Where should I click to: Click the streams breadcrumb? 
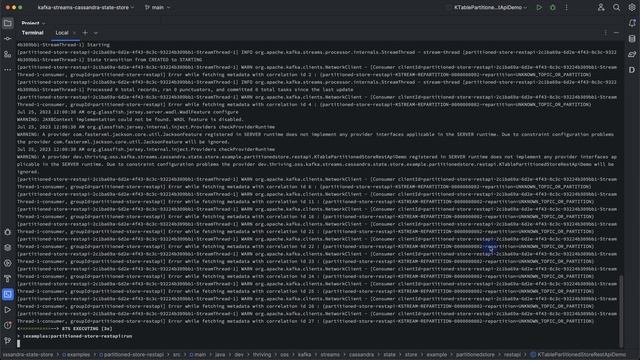click(330, 355)
